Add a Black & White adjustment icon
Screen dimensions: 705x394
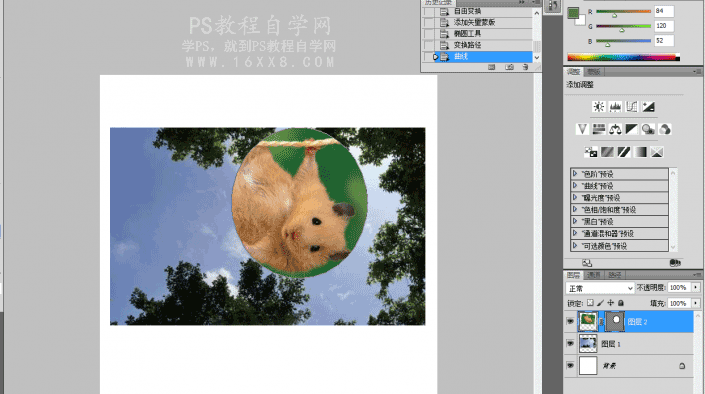[632, 130]
